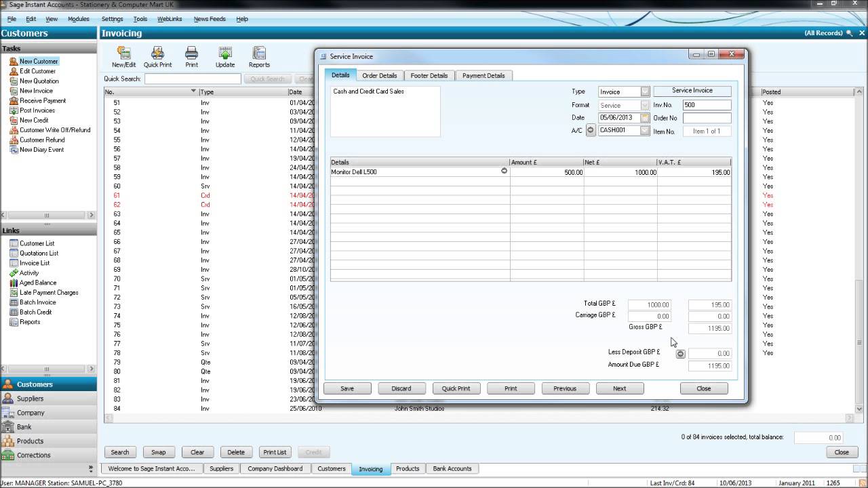Switch to Order Details tab
The image size is (868, 488).
click(380, 75)
